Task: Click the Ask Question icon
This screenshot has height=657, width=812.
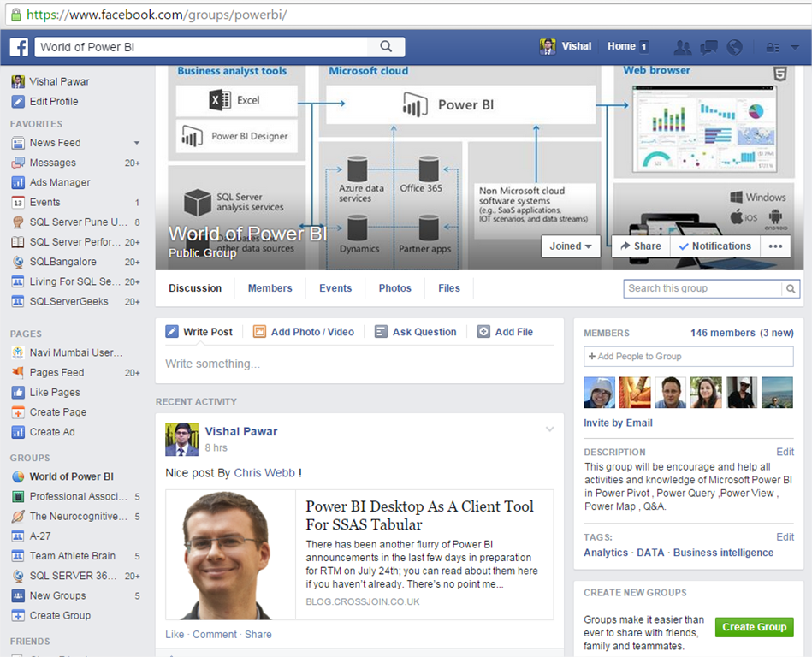Action: (x=381, y=332)
